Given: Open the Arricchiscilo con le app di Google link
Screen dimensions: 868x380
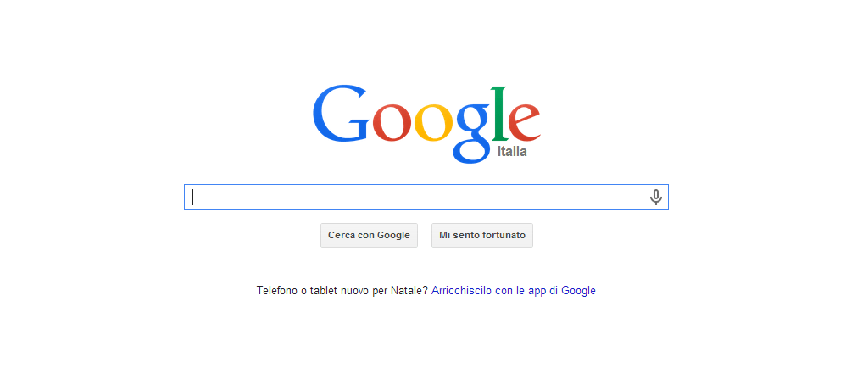Looking at the screenshot, I should point(513,290).
